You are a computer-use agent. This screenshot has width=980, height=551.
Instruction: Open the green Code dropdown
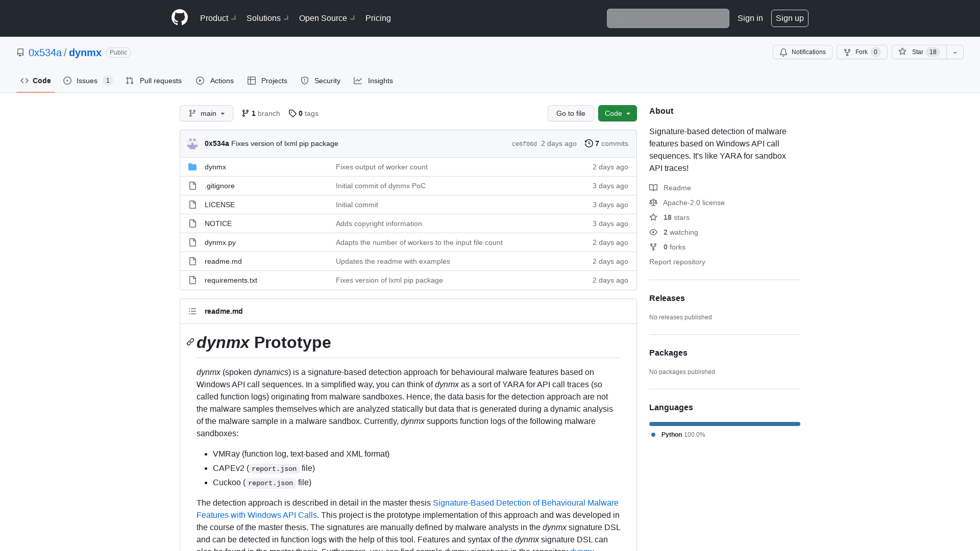[618, 113]
